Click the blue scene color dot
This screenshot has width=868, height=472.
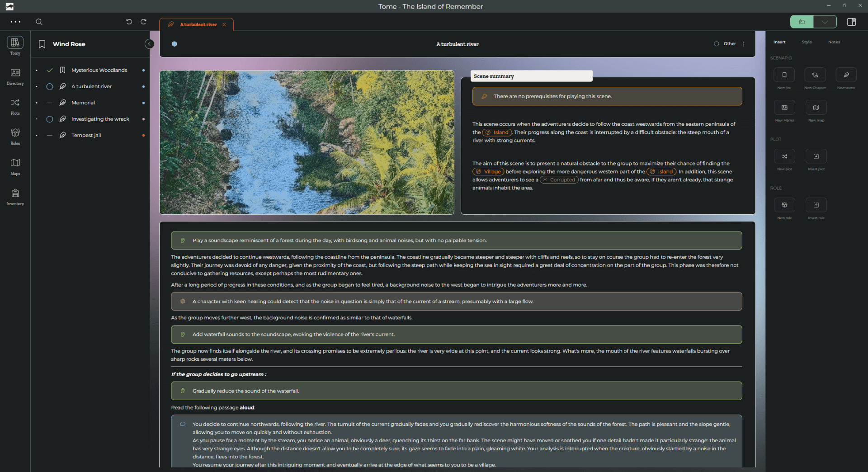click(x=175, y=44)
